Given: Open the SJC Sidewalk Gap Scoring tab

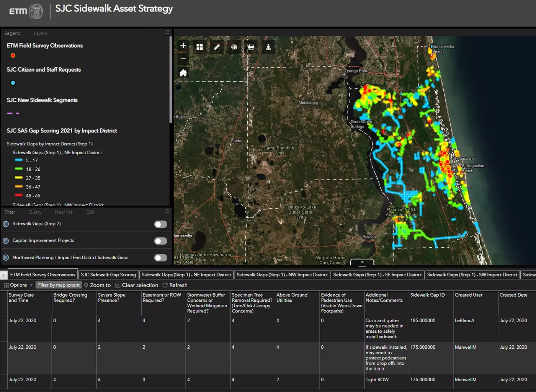Looking at the screenshot, I should click(108, 275).
